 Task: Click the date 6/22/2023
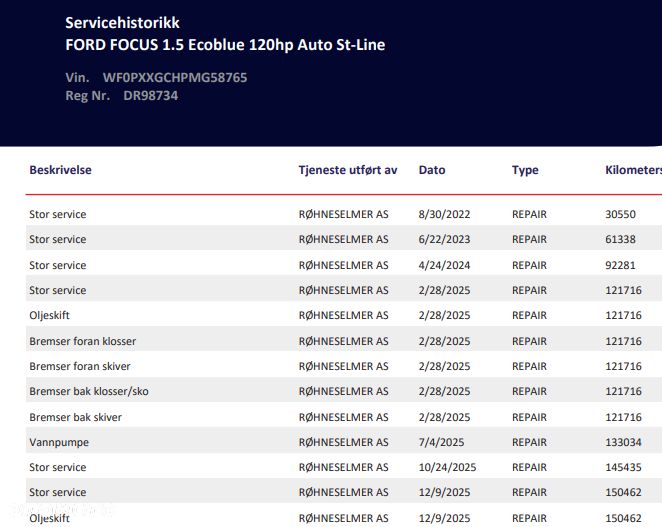[x=444, y=239]
